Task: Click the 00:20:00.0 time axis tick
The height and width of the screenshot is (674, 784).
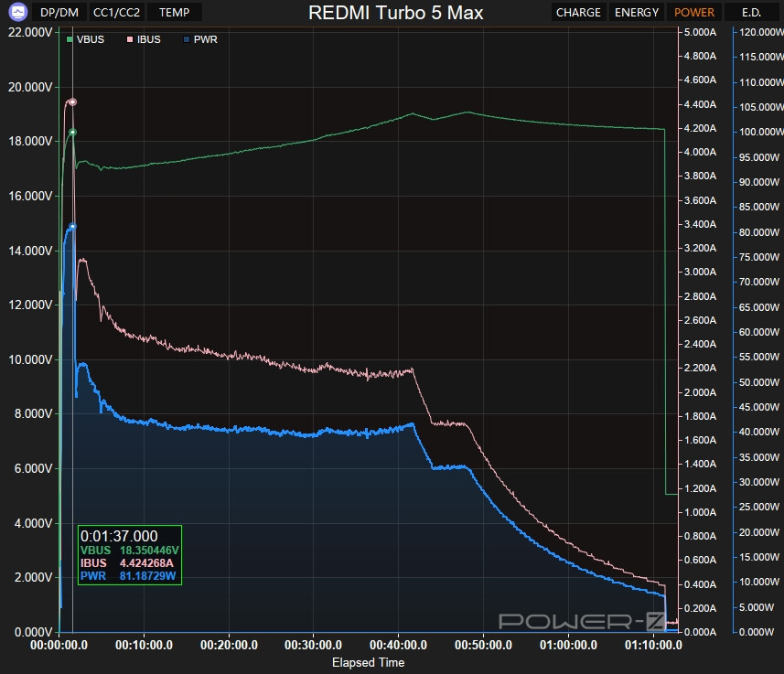Action: (x=229, y=645)
